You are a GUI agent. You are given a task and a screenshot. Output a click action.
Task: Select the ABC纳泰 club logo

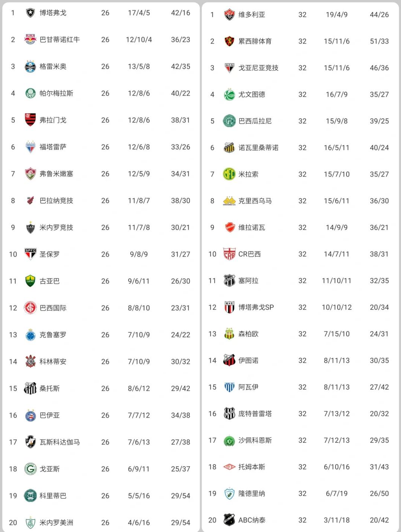pos(229,520)
